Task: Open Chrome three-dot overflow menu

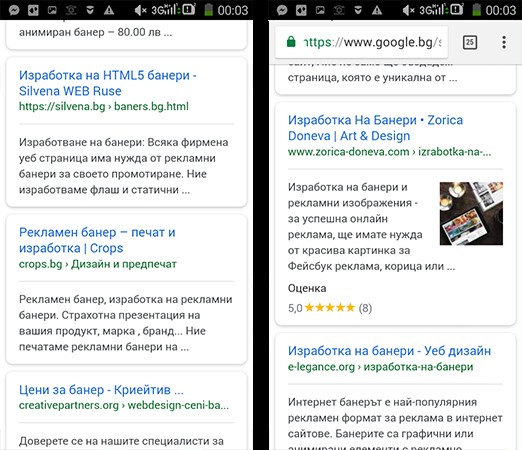Action: [504, 42]
